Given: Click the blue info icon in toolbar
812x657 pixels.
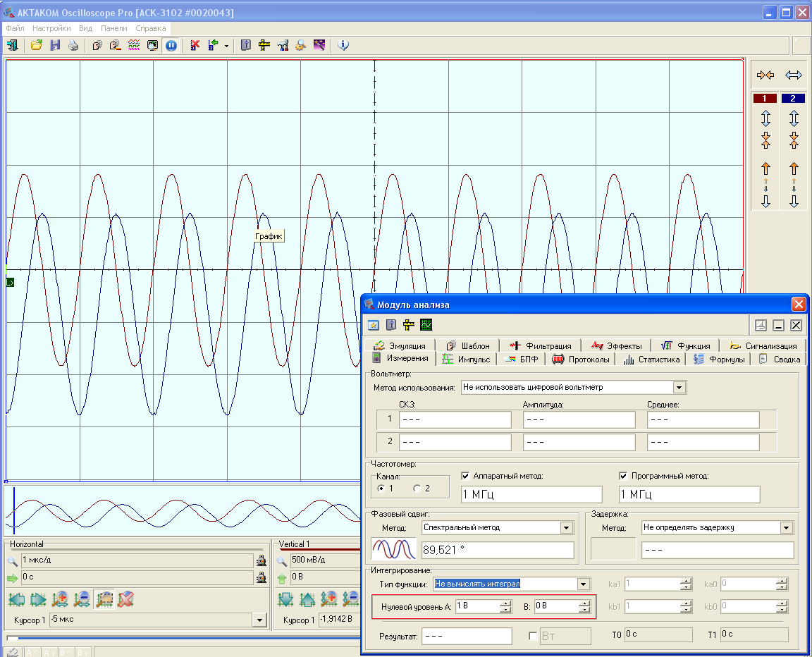Looking at the screenshot, I should [343, 45].
